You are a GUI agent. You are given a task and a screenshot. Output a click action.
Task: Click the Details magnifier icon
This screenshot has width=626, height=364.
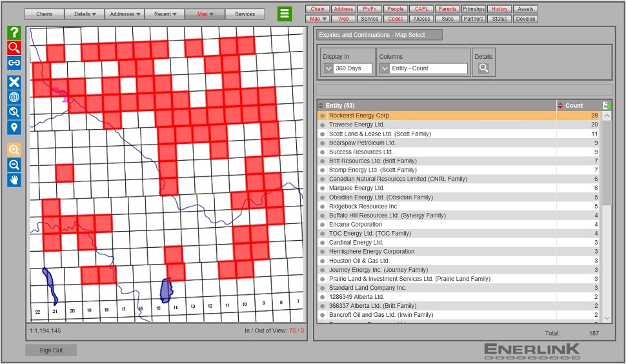click(483, 68)
